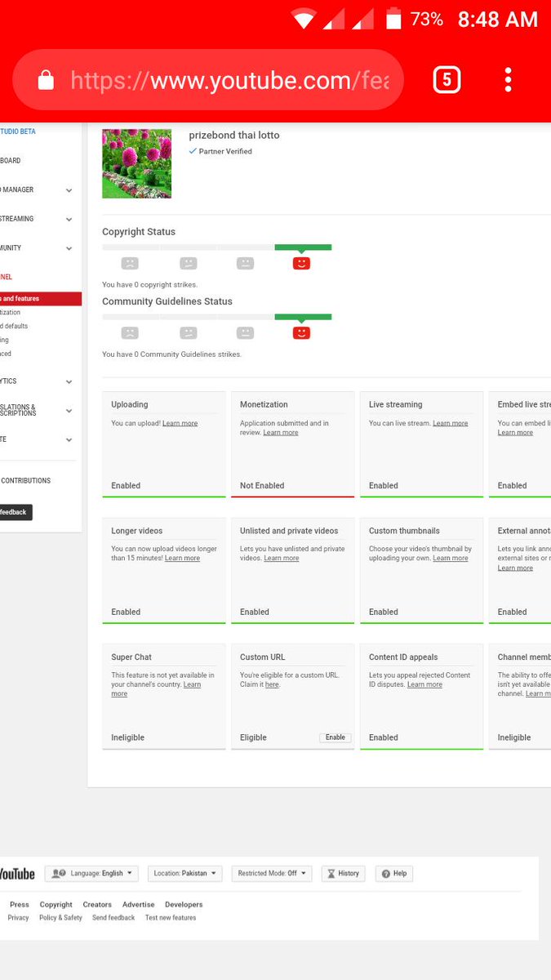
Task: Expand the Manager section chevron in sidebar
Action: click(69, 190)
